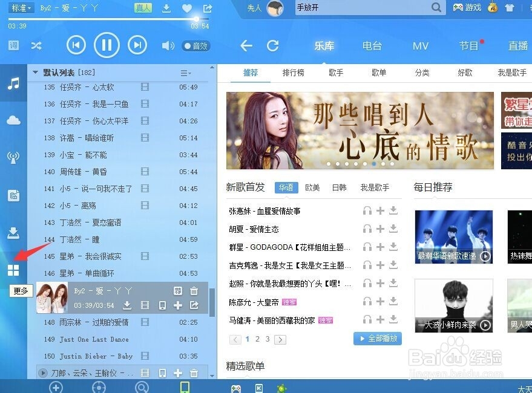Listen to 张惠妹 - 血腥爱情故事 headphone icon

tap(367, 210)
